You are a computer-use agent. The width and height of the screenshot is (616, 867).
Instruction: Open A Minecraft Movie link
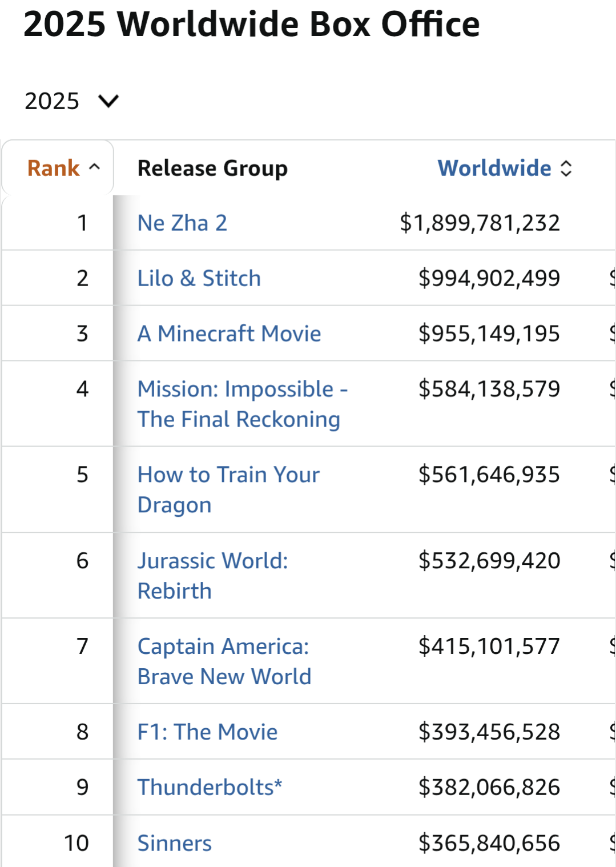[x=229, y=334]
